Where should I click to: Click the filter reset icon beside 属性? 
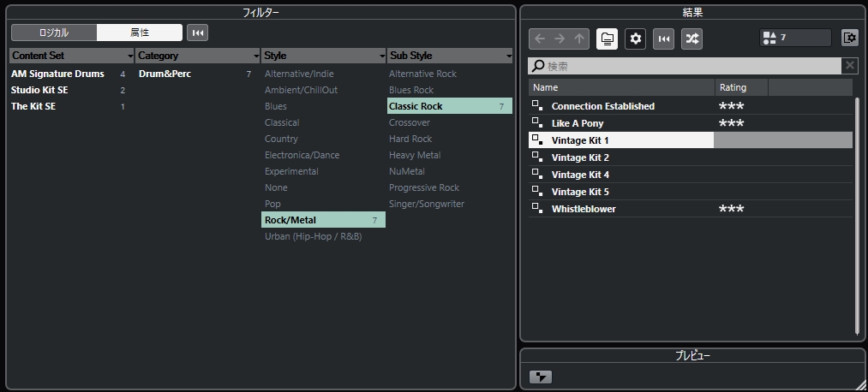(197, 33)
